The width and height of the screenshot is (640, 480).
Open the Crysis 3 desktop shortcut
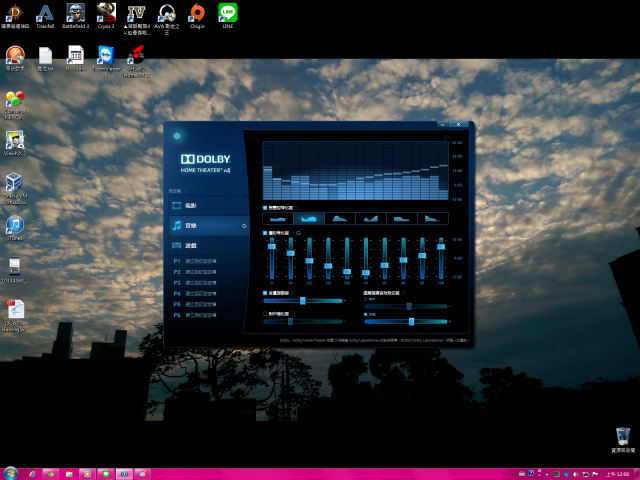106,16
